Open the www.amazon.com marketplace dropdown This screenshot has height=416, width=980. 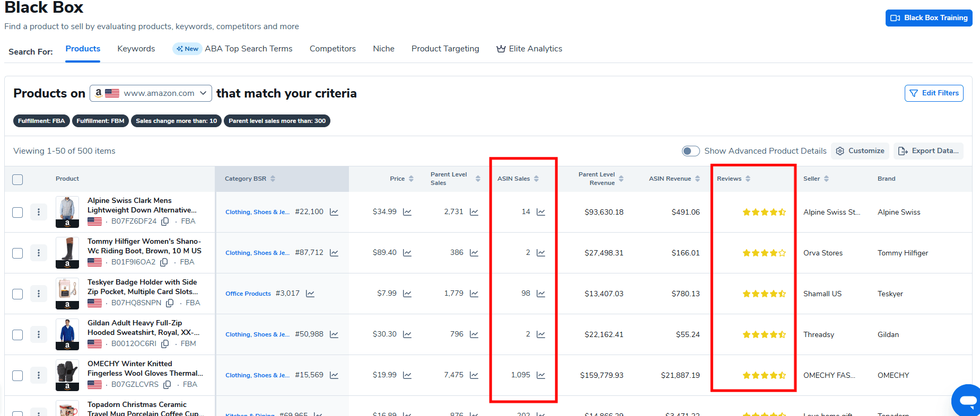[151, 93]
